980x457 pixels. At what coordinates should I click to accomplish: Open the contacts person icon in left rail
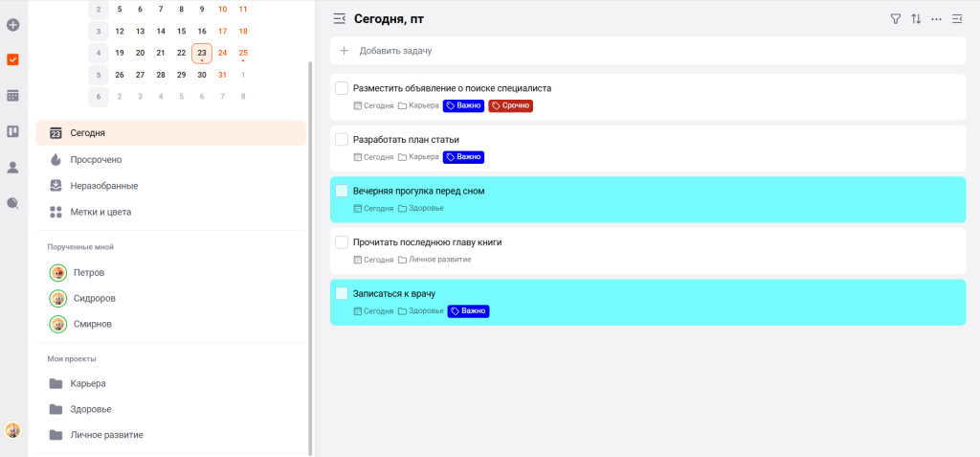13,168
